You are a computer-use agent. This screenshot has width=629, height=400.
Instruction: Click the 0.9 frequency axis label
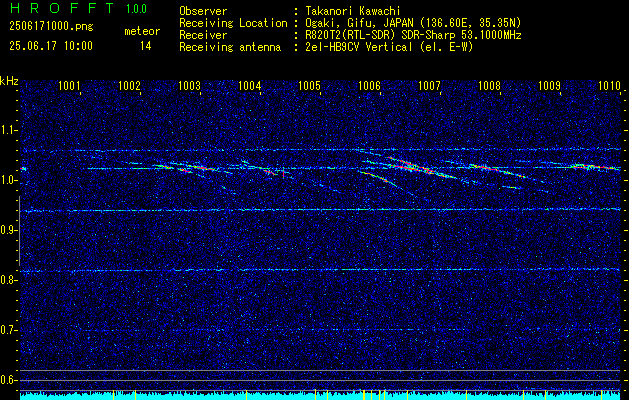click(x=8, y=230)
